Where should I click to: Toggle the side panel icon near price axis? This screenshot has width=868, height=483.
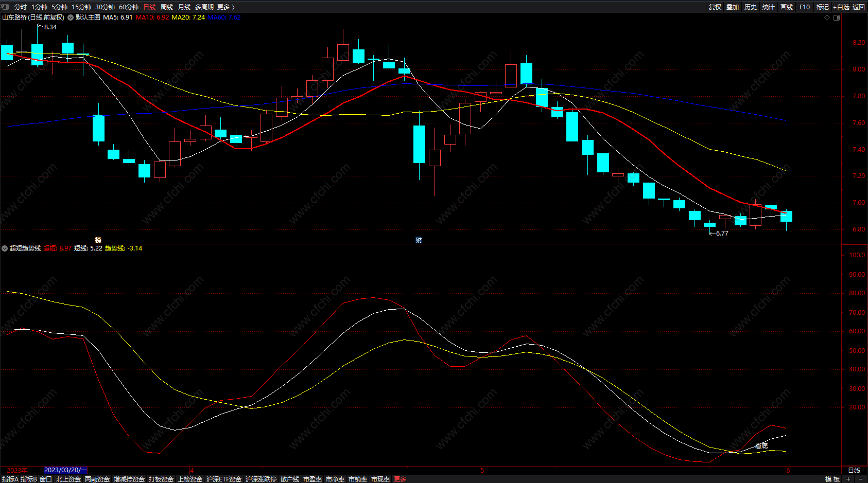click(837, 17)
